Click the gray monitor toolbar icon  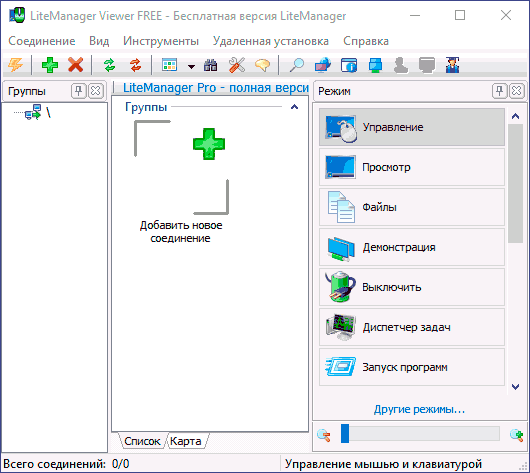pos(427,65)
